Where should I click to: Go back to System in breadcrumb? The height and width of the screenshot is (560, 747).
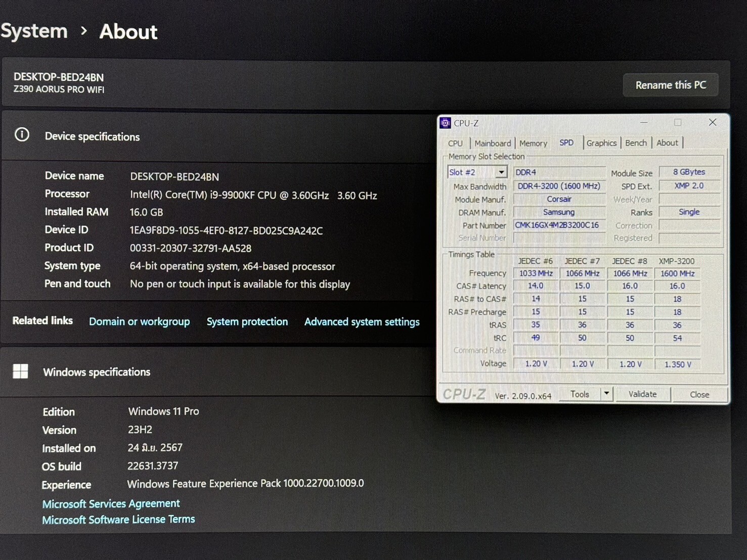click(x=34, y=31)
